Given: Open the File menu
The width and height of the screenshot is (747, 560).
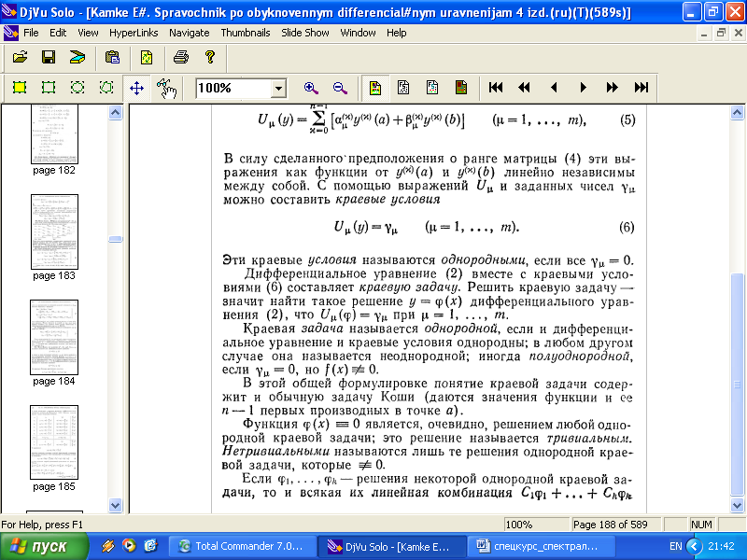Looking at the screenshot, I should [31, 33].
